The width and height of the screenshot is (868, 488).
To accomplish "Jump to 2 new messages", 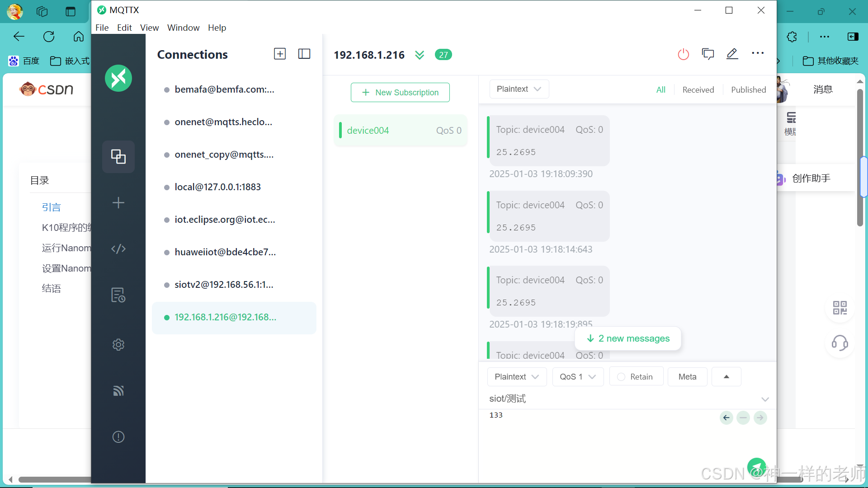I will [628, 338].
